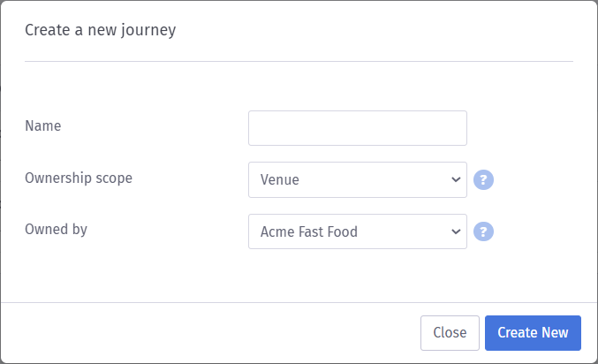Show the Ownership scope question mark tooltip
The width and height of the screenshot is (598, 364).
tap(483, 180)
